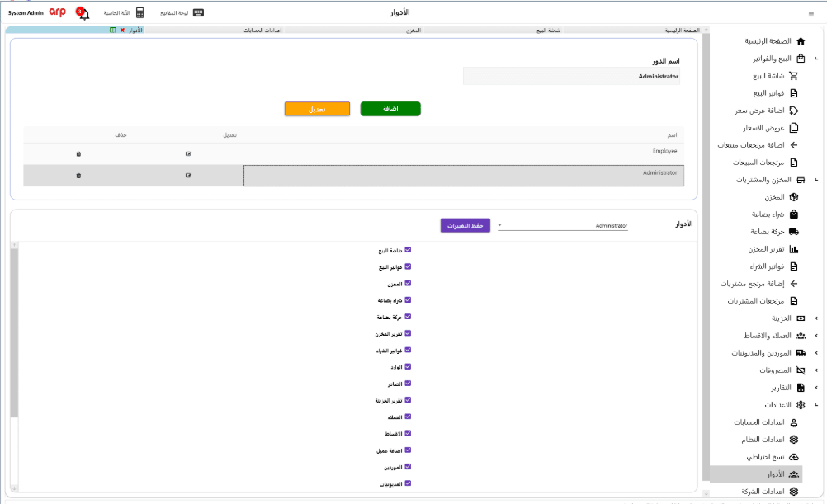Toggle the اضافة عميل permission checkbox
This screenshot has height=504, width=827.
point(408,450)
